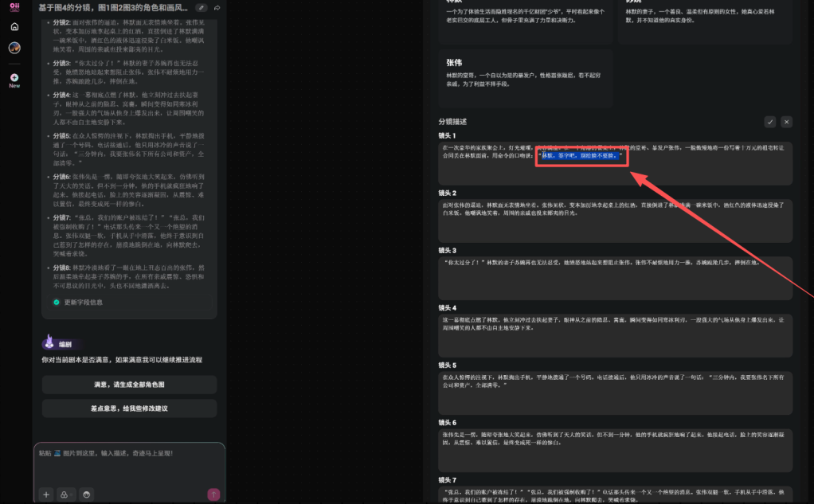814x504 pixels.
Task: Select the avatar gallery icon in sidebar
Action: point(14,46)
